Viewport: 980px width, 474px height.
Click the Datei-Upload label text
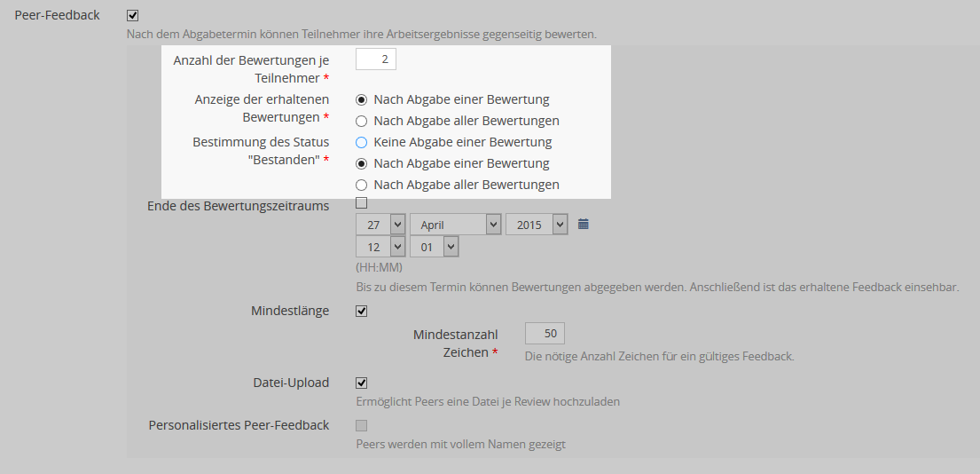[291, 383]
